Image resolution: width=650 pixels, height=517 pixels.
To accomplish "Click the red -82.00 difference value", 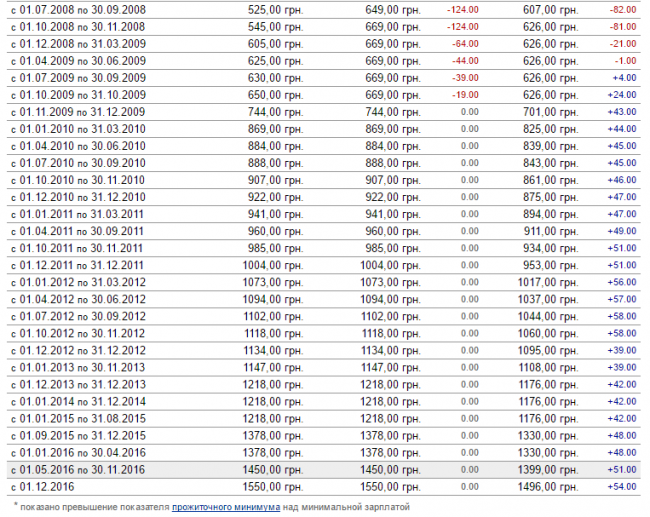I will 621,9.
